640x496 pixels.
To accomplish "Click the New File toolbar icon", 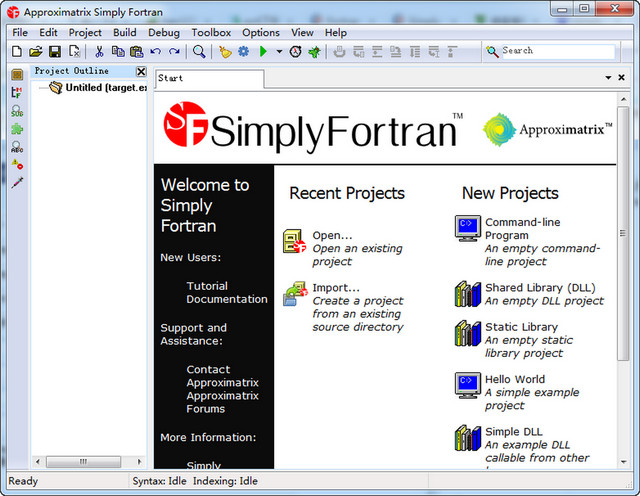I will pos(17,51).
